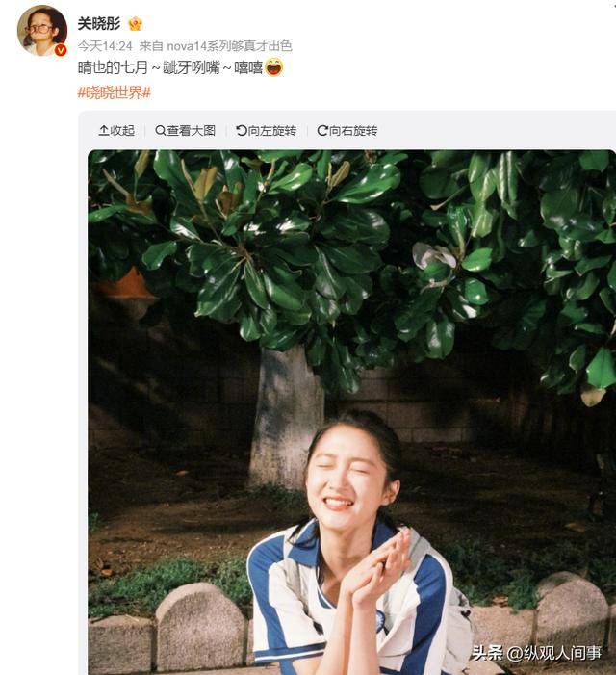Open the post timestamp 今天14:24
The width and height of the screenshot is (616, 675).
point(105,45)
